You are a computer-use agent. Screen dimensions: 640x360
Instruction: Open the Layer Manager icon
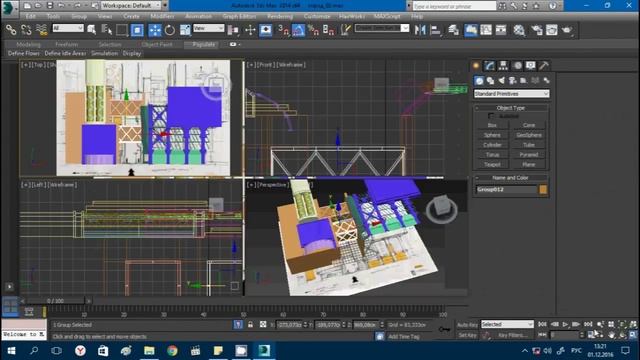coord(453,30)
